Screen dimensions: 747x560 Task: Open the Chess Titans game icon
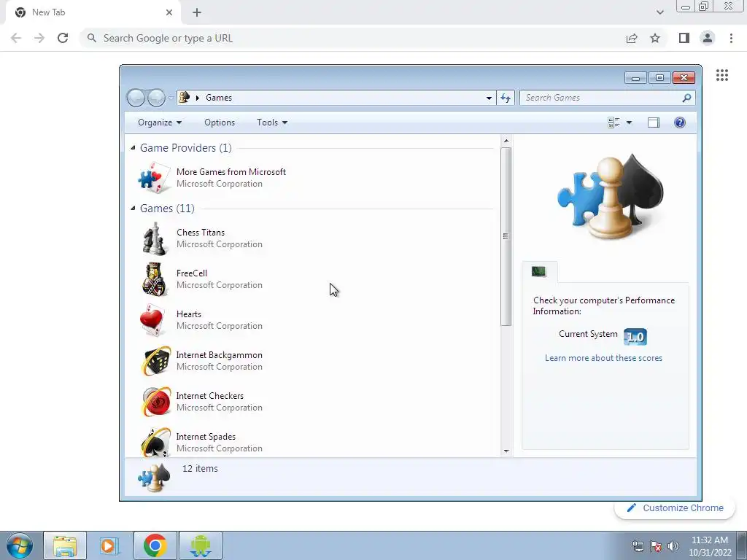155,238
